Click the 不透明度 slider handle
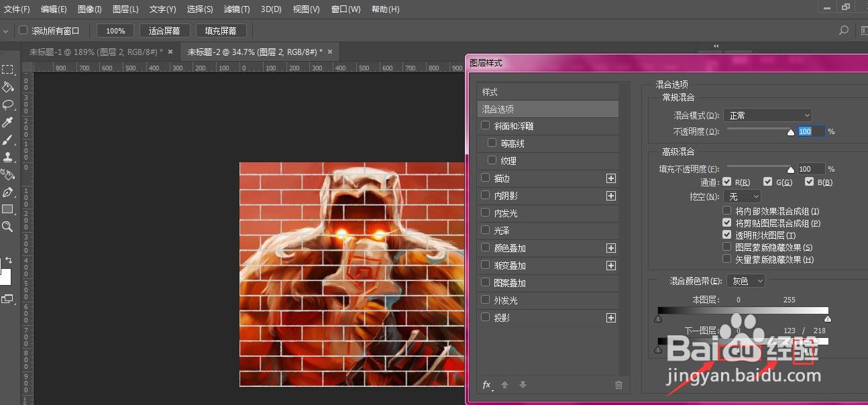This screenshot has width=868, height=405. click(791, 133)
